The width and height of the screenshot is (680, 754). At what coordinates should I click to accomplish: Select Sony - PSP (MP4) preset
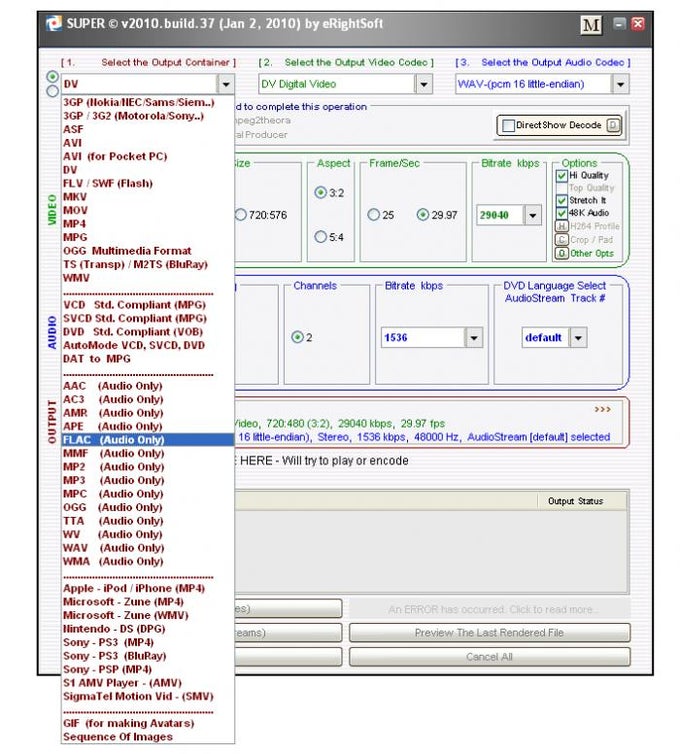tap(148, 669)
